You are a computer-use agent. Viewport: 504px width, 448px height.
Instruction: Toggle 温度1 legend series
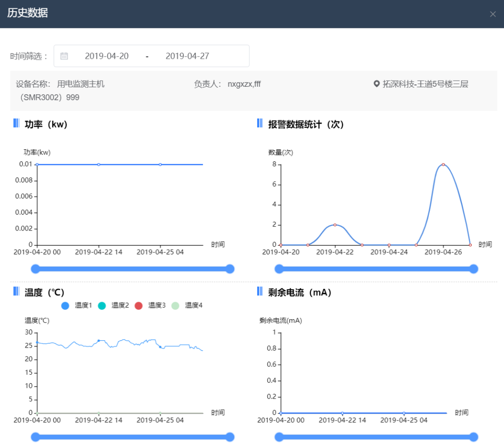click(77, 305)
